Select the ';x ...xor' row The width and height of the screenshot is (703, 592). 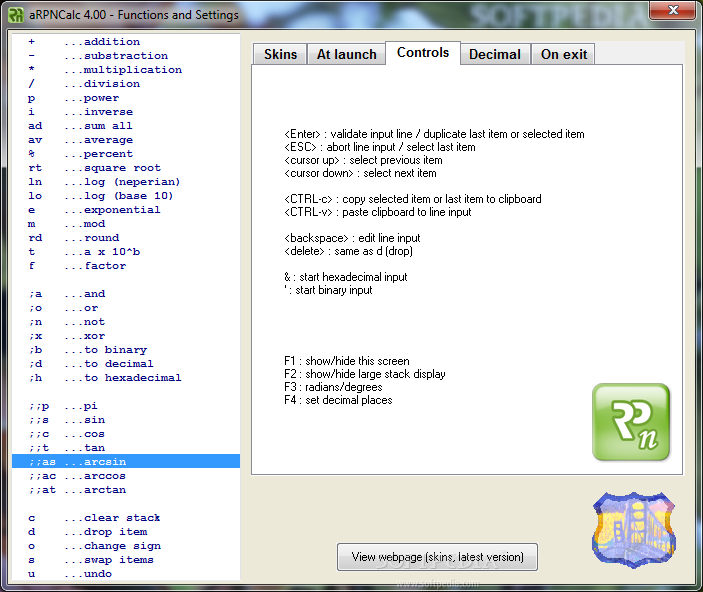126,335
